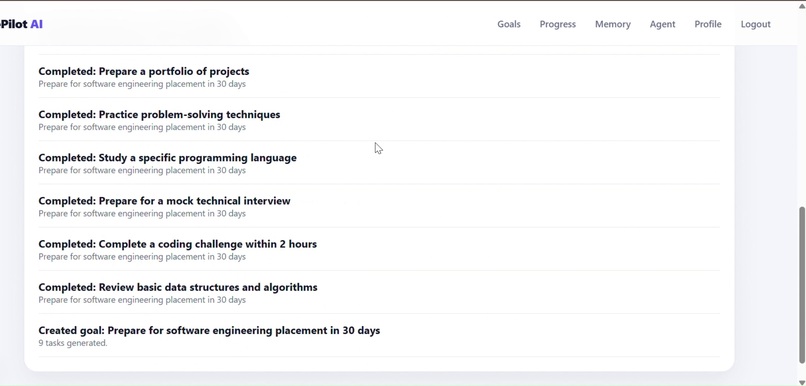The height and width of the screenshot is (386, 806).
Task: Click the vertical scrollbar thumb
Action: point(801,284)
